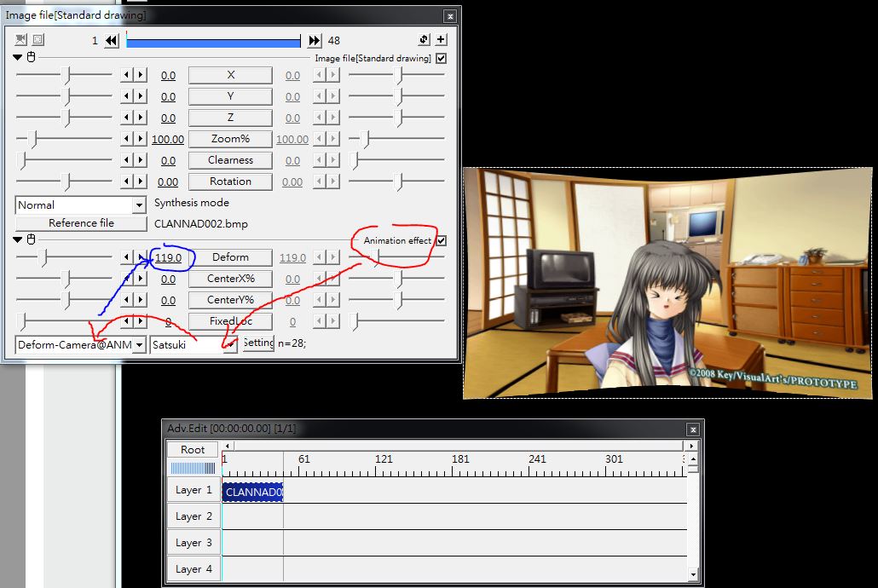Click the Deform value 119.0 field

pyautogui.click(x=168, y=257)
